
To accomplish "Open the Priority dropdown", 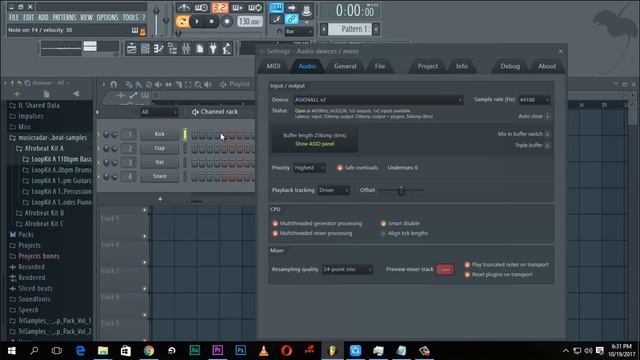I will pos(309,168).
